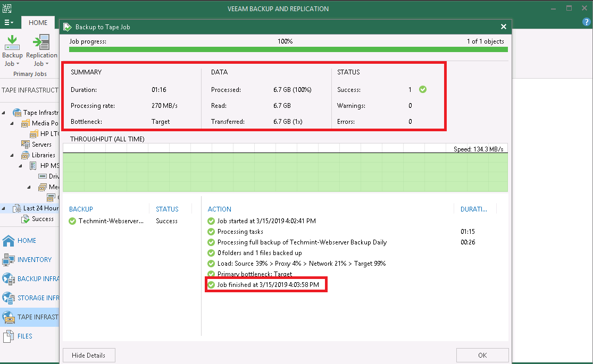Click the Servers node icon in tree
Screen dimensions: 593x364
27,144
